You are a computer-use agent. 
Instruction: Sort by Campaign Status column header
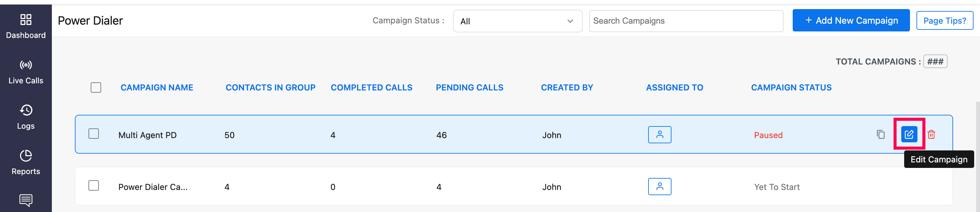(791, 88)
